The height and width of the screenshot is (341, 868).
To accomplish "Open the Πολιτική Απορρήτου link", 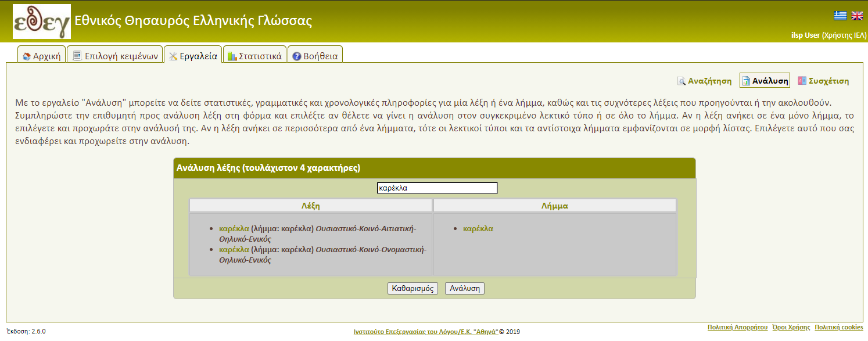I will (737, 328).
